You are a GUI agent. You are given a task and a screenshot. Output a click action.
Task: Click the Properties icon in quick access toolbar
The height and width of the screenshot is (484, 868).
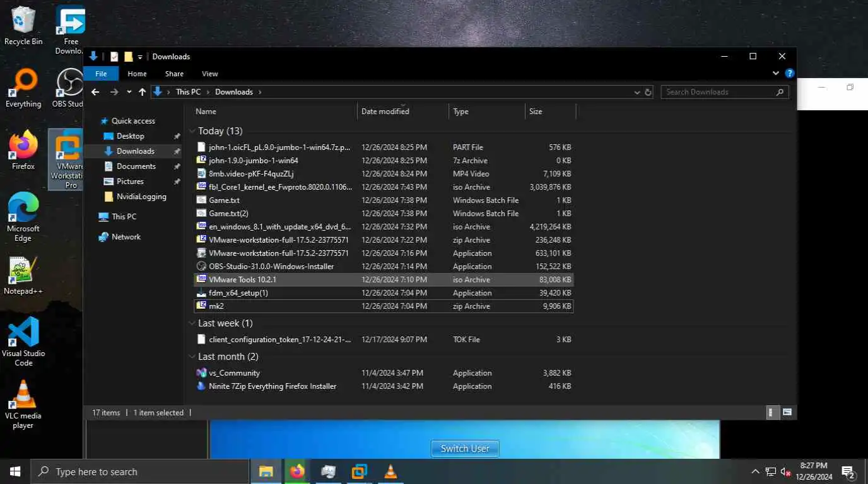114,57
